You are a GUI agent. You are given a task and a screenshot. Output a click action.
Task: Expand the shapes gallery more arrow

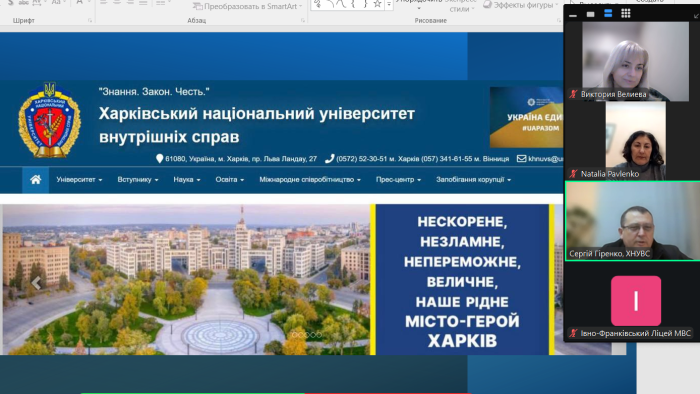[389, 5]
